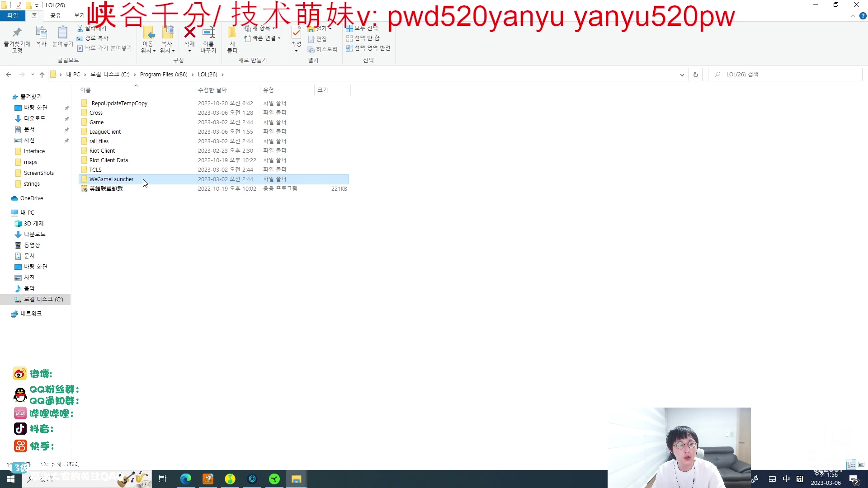Click the Up one level arrow

click(x=42, y=75)
